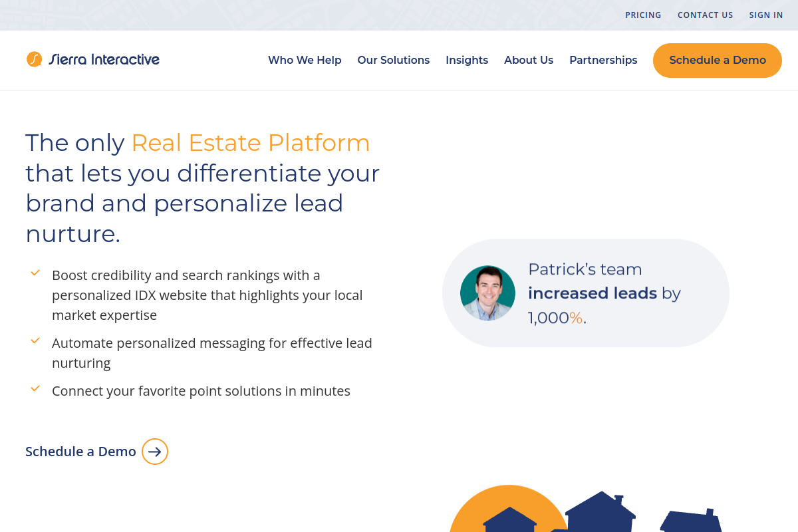Image resolution: width=798 pixels, height=532 pixels.
Task: Open the Insights menu
Action: point(467,60)
